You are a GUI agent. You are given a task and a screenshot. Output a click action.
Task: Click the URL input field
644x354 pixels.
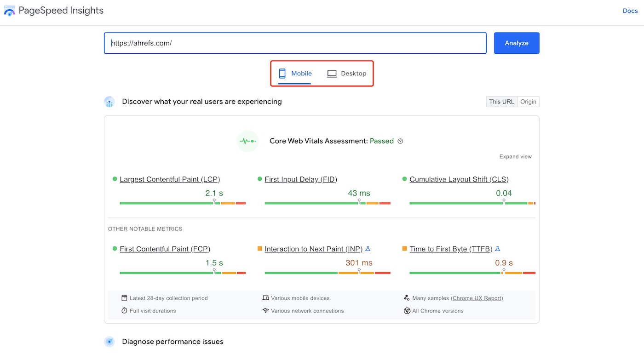click(x=295, y=43)
